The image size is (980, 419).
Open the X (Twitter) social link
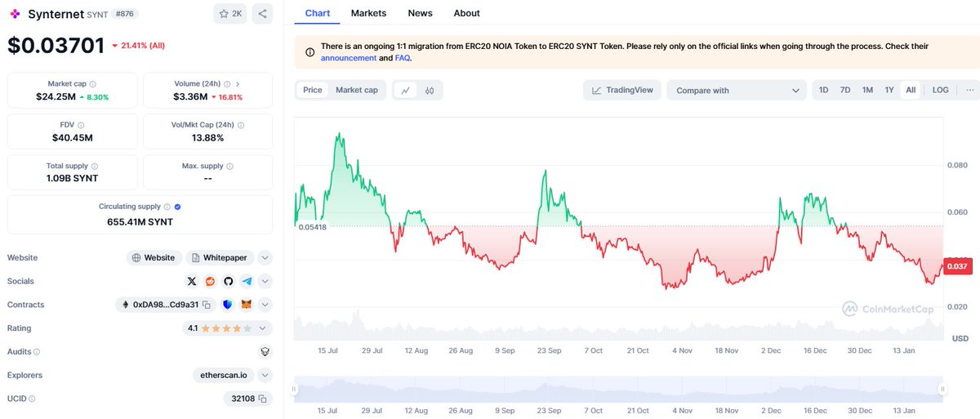coord(192,281)
